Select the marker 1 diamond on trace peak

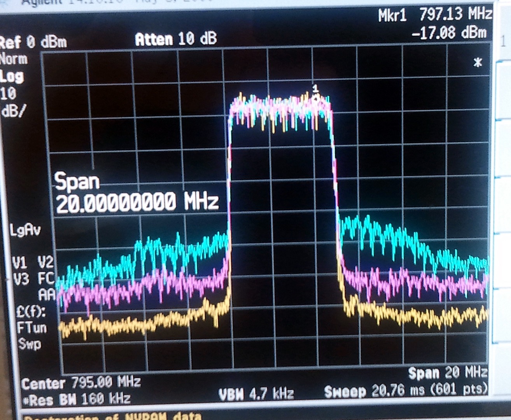[316, 98]
